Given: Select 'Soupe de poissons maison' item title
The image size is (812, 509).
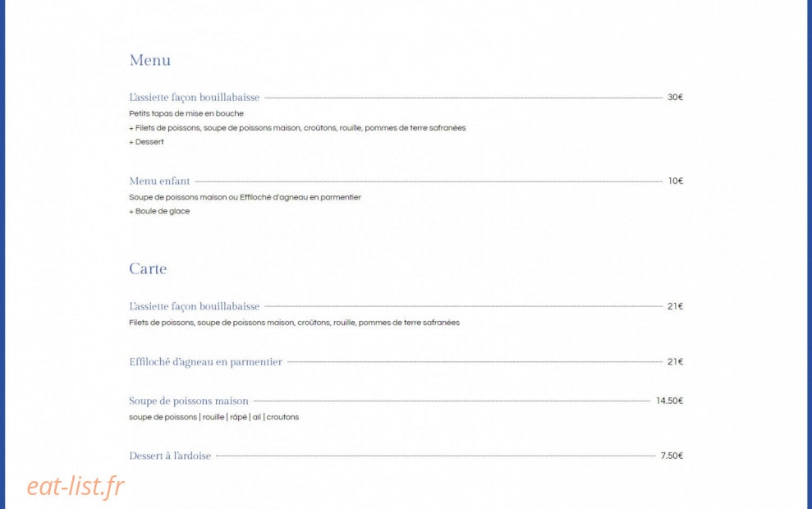Looking at the screenshot, I should (189, 401).
